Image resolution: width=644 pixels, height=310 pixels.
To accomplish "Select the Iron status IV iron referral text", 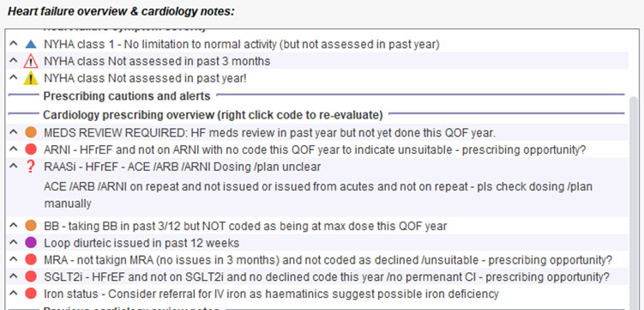I will (271, 294).
